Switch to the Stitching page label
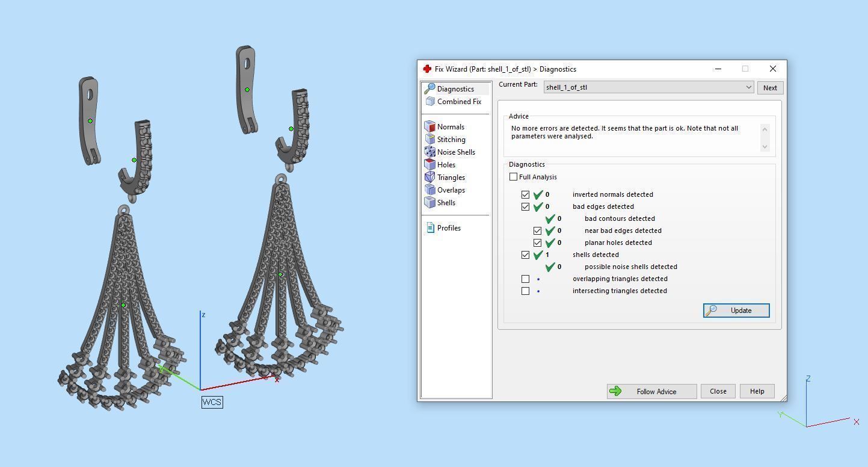 tap(451, 140)
